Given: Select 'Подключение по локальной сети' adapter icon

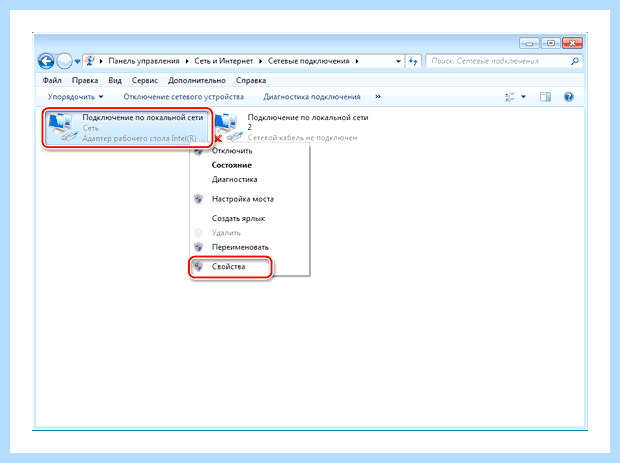Looking at the screenshot, I should click(x=62, y=127).
